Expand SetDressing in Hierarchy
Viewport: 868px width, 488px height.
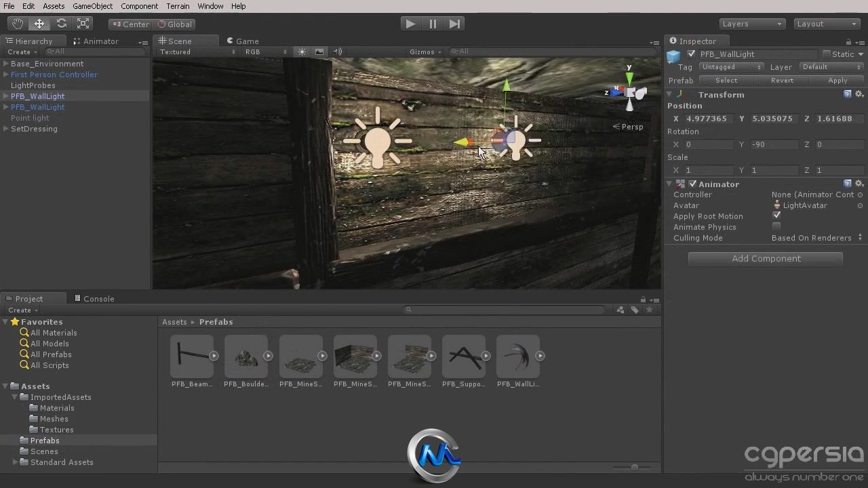click(5, 129)
